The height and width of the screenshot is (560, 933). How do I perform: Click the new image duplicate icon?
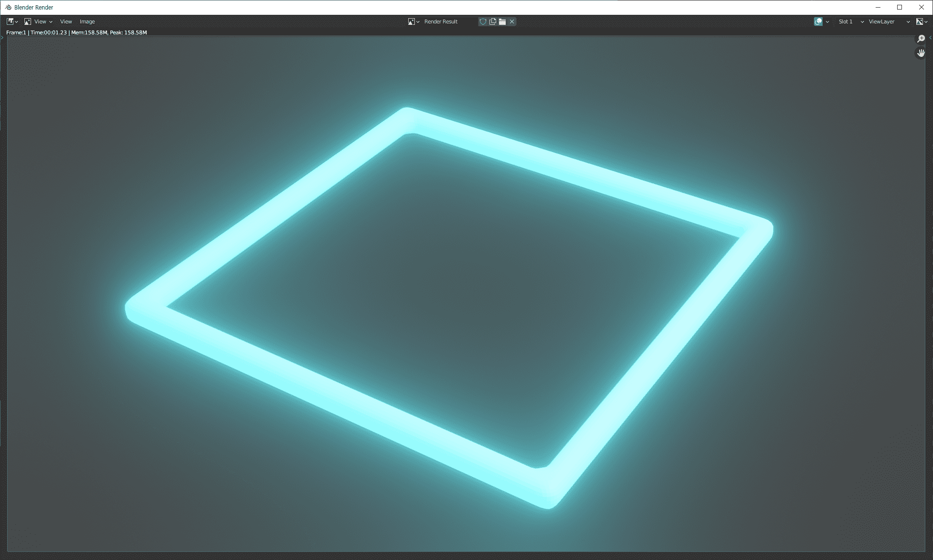coord(492,22)
